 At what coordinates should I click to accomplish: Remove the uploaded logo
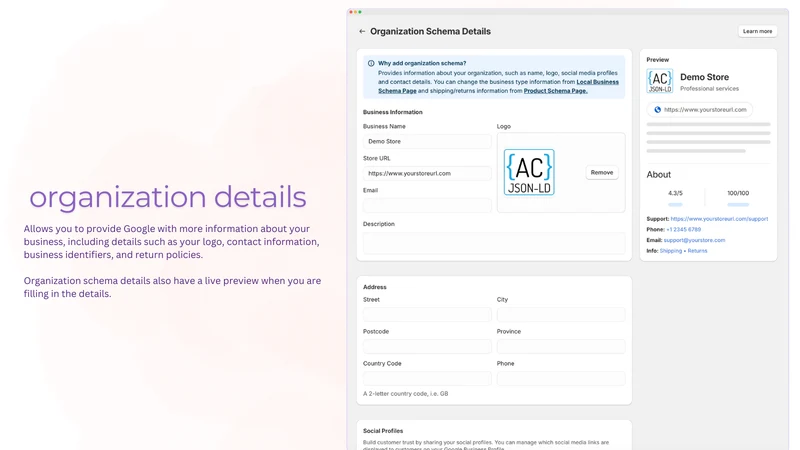pyautogui.click(x=602, y=172)
